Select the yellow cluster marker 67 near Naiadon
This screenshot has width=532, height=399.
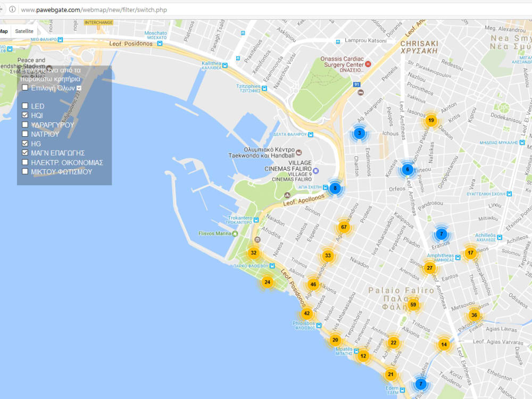(344, 226)
